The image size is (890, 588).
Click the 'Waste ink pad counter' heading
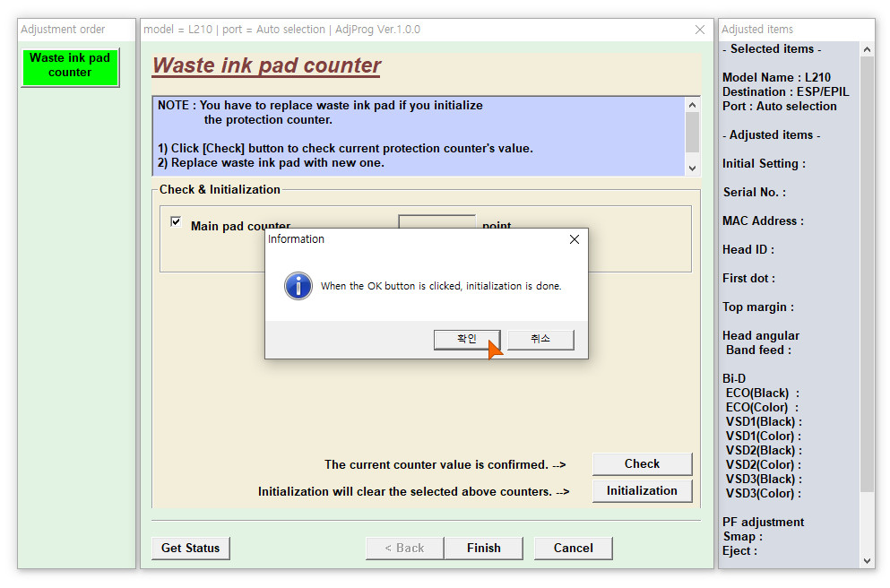point(267,65)
